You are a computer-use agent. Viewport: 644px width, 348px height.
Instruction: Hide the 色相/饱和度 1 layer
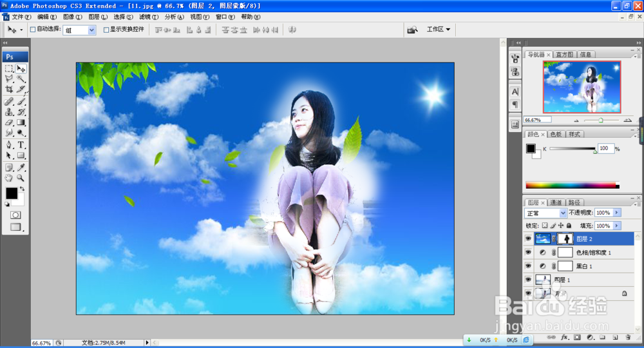click(x=528, y=252)
